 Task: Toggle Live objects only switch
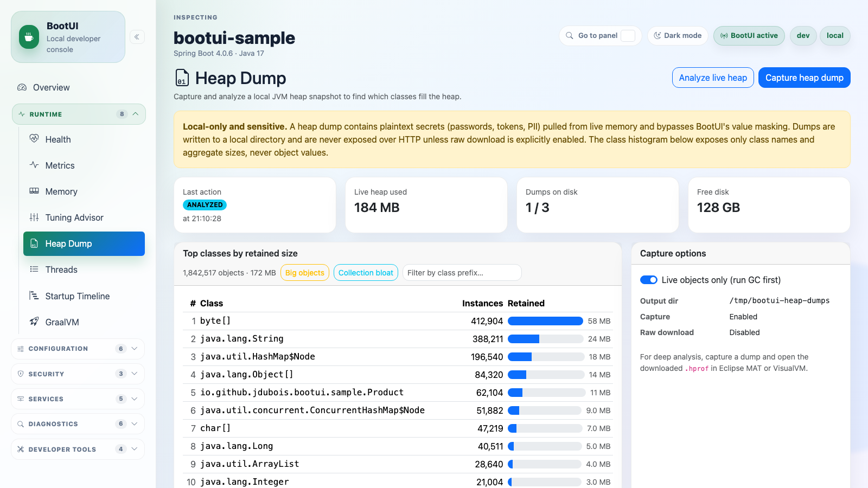(649, 280)
